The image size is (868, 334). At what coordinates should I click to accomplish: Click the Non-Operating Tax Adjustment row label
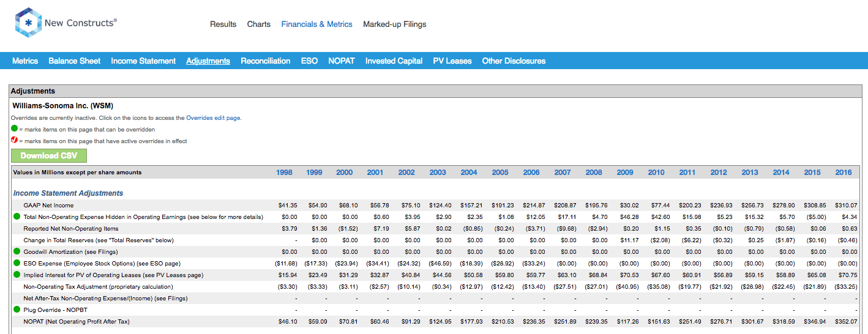point(98,286)
